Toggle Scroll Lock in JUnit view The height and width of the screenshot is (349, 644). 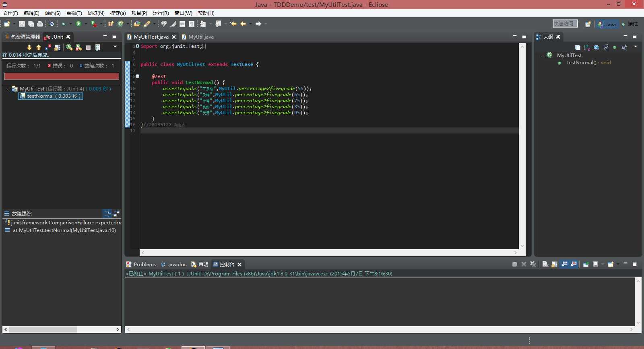click(x=57, y=47)
